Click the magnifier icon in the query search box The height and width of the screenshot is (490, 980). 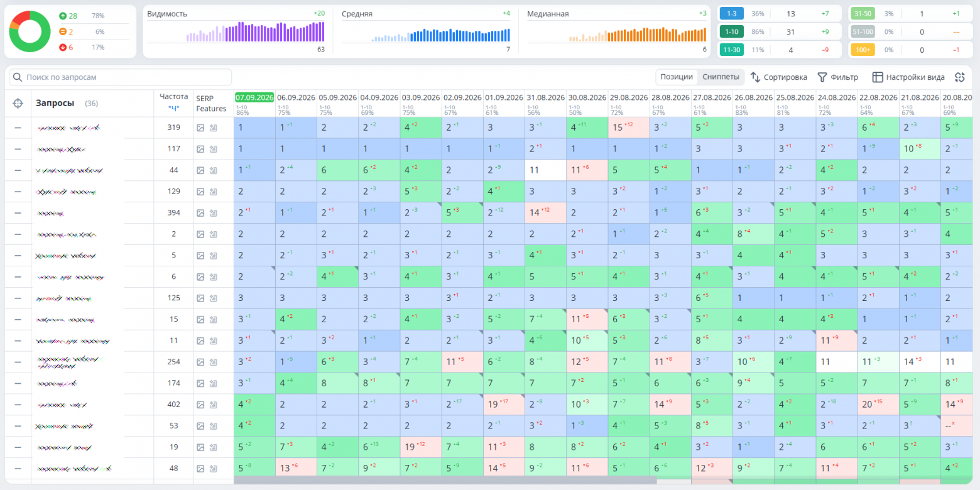(x=17, y=77)
